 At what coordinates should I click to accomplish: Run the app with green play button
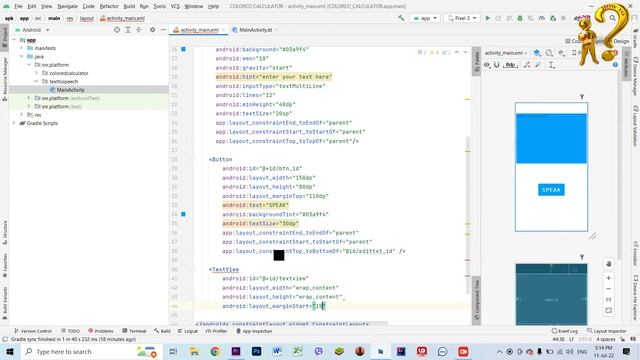(x=487, y=18)
